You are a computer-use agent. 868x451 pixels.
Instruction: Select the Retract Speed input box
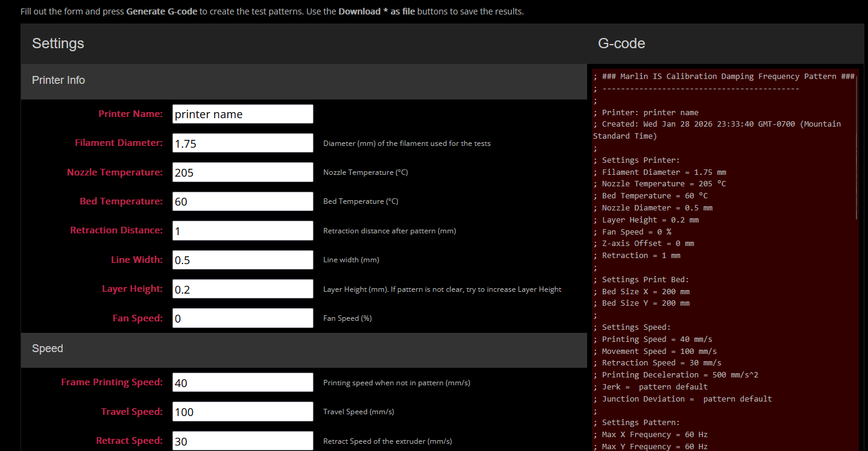pyautogui.click(x=242, y=441)
